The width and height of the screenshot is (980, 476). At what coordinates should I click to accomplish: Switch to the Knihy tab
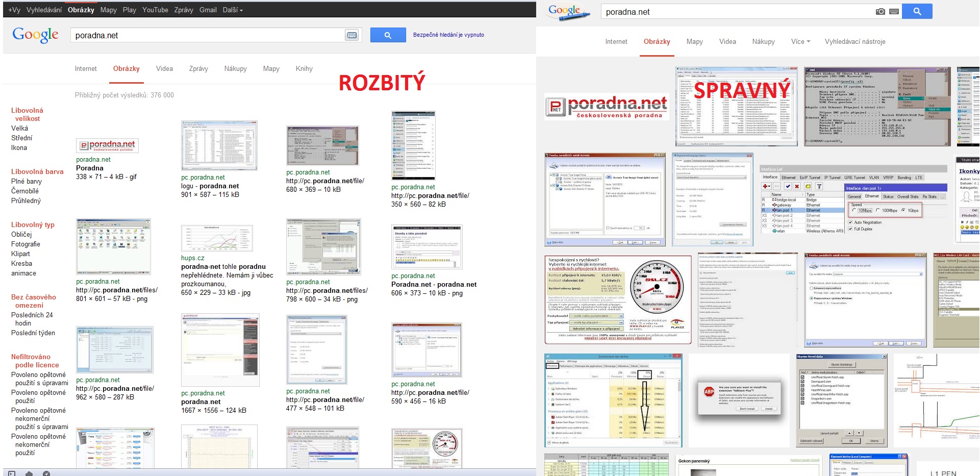304,68
